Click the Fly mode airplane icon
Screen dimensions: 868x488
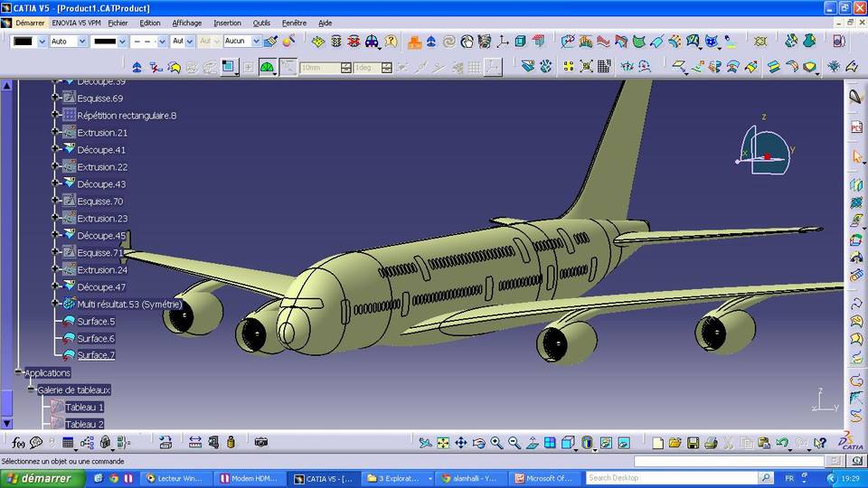(425, 443)
